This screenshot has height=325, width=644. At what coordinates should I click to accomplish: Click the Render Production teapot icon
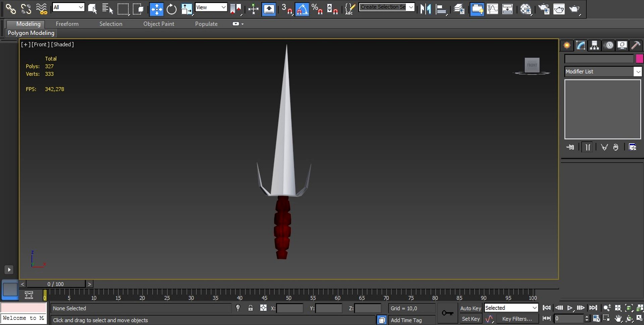point(575,9)
